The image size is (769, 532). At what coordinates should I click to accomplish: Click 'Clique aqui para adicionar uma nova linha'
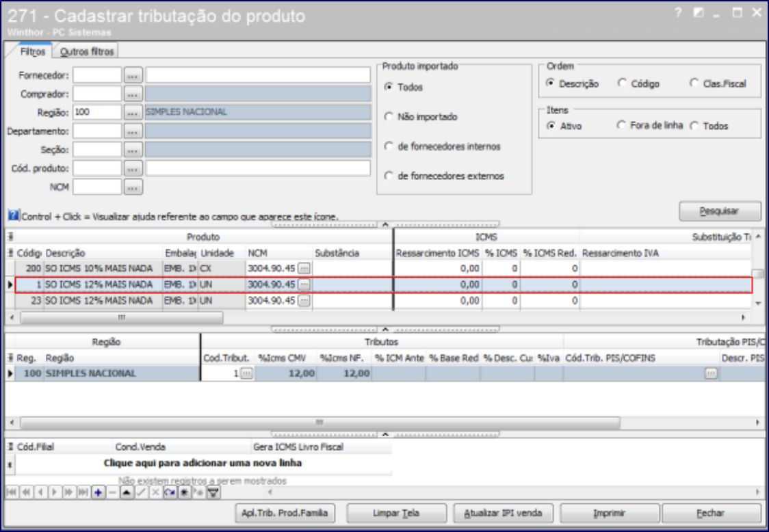click(203, 463)
